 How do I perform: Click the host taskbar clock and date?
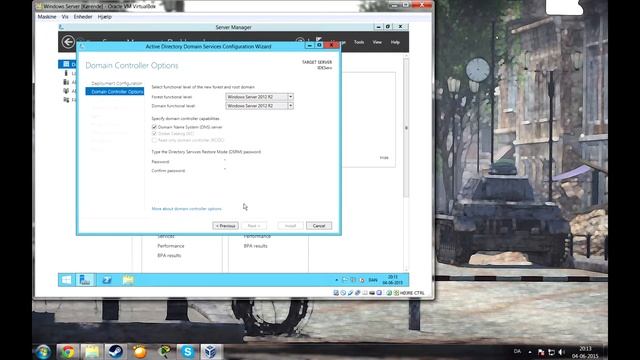[585, 352]
